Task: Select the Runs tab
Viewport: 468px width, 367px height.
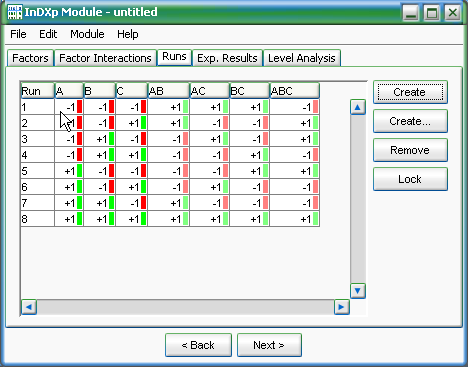Action: [x=174, y=57]
